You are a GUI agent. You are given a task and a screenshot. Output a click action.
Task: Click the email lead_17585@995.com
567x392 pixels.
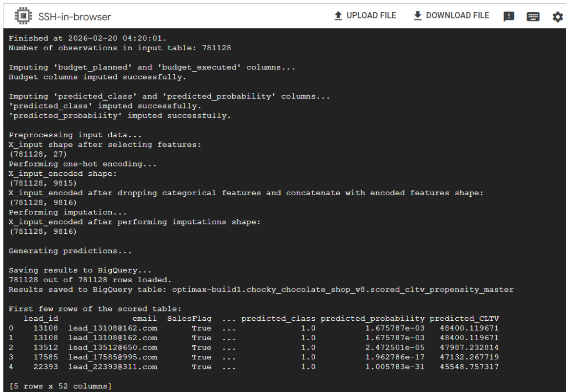[113, 357]
